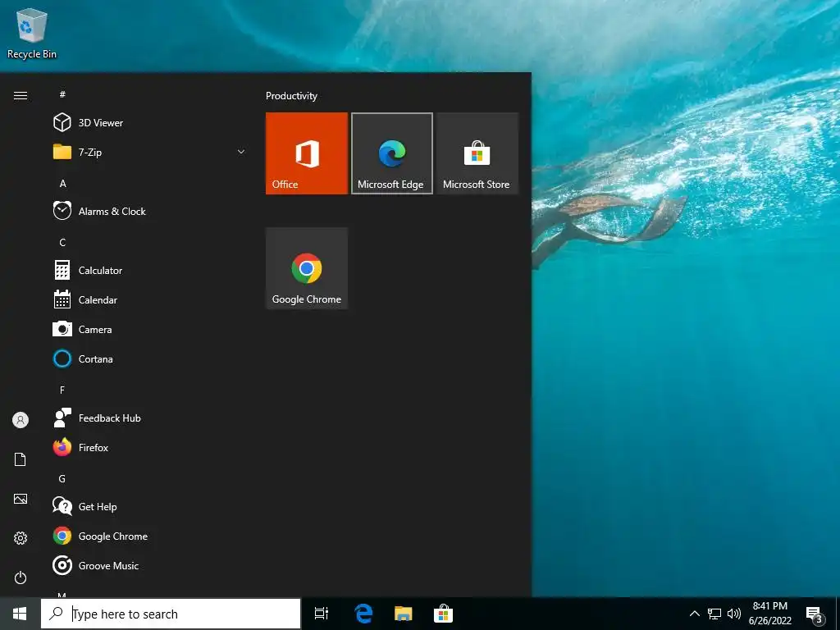Open Settings gear in Start sidebar
The image size is (840, 630).
coord(21,538)
